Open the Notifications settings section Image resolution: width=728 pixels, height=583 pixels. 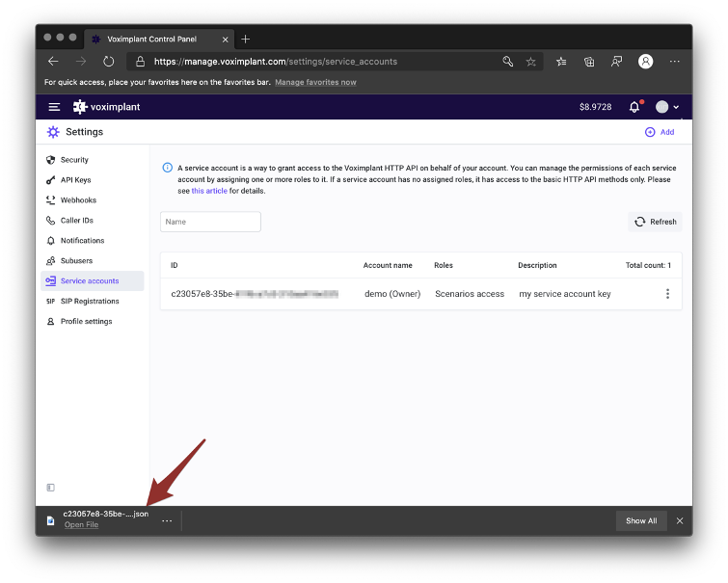pyautogui.click(x=82, y=241)
